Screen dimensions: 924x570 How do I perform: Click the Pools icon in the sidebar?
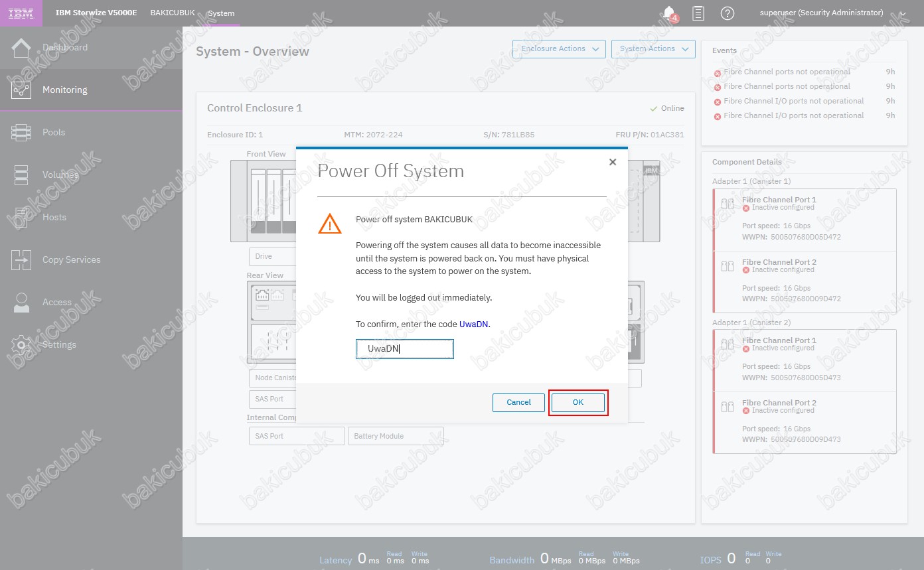click(21, 132)
